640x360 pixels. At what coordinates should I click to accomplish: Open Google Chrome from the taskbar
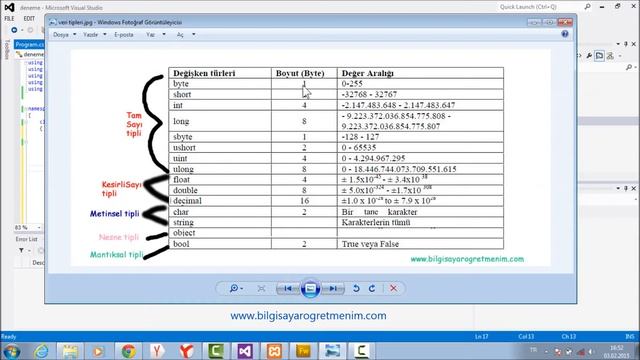click(128, 351)
